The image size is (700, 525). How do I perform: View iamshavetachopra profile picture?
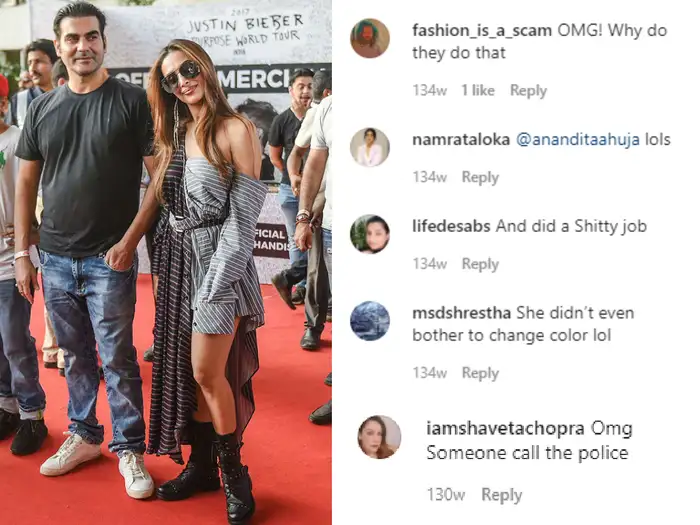point(379,437)
